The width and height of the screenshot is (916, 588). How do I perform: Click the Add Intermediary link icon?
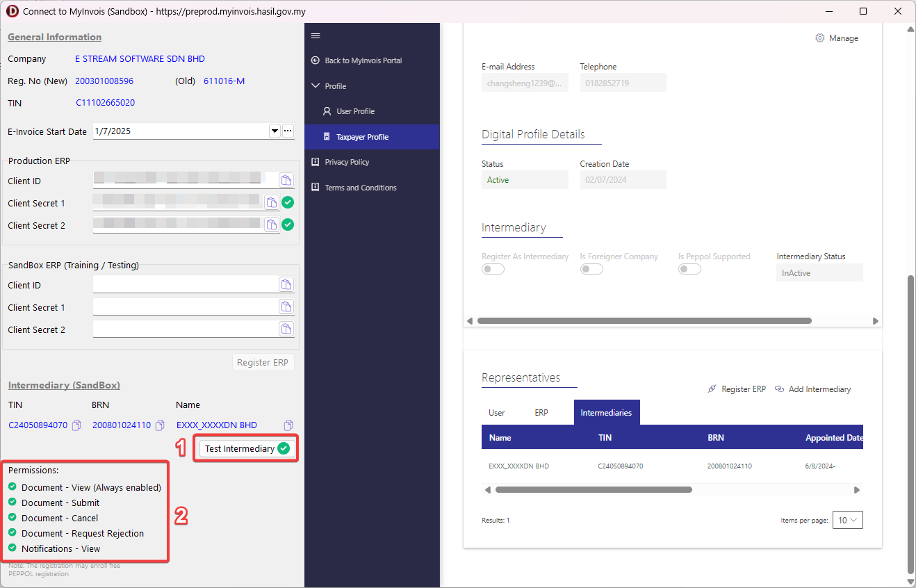[x=780, y=389]
